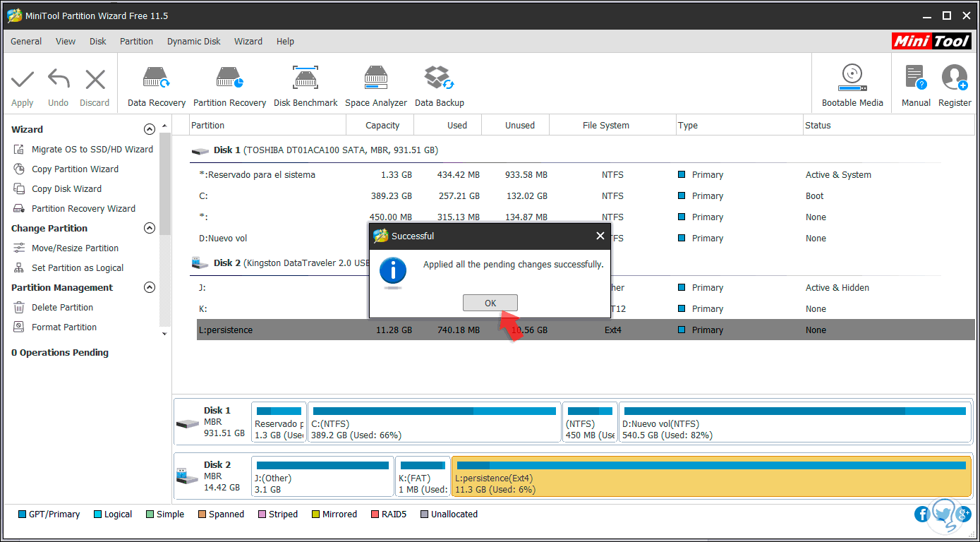The image size is (980, 542).
Task: Select the J: partition row
Action: click(x=585, y=288)
